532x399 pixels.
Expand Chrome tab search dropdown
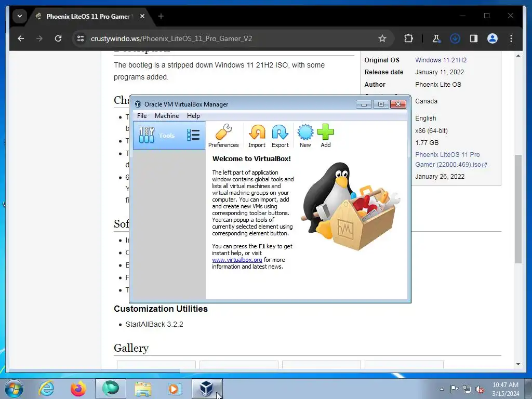tap(20, 16)
